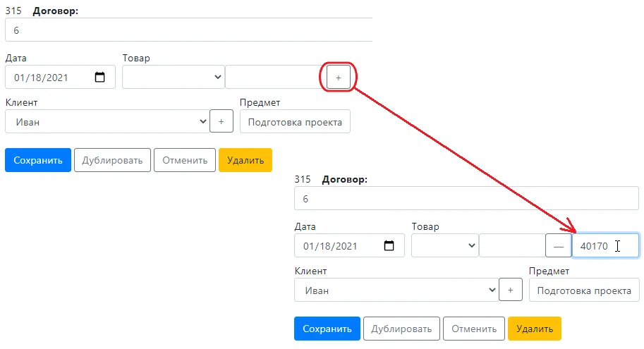Focus Предмет field in lower form

tap(584, 290)
